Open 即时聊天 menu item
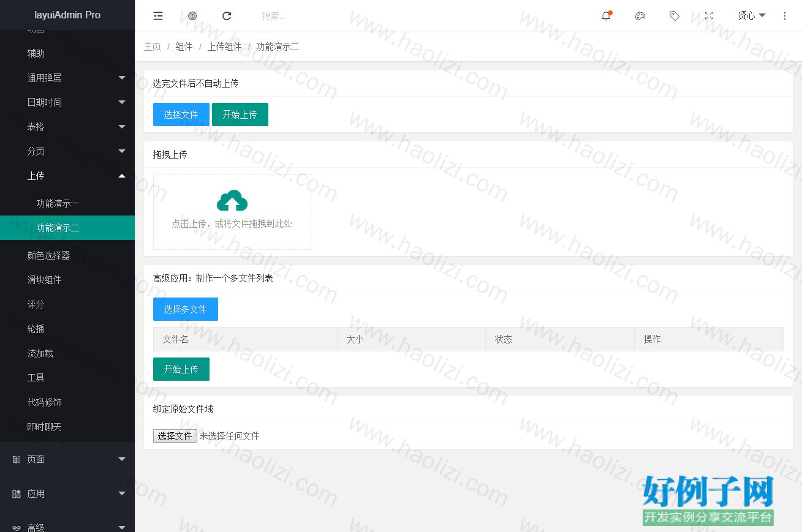 click(x=67, y=427)
